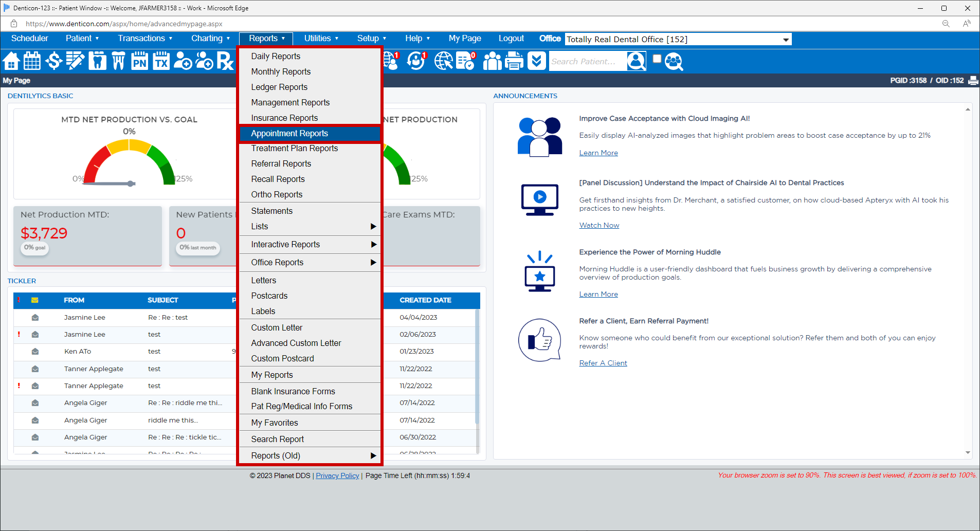Image resolution: width=980 pixels, height=531 pixels.
Task: Click the perio tooth roots icon
Action: 118,61
